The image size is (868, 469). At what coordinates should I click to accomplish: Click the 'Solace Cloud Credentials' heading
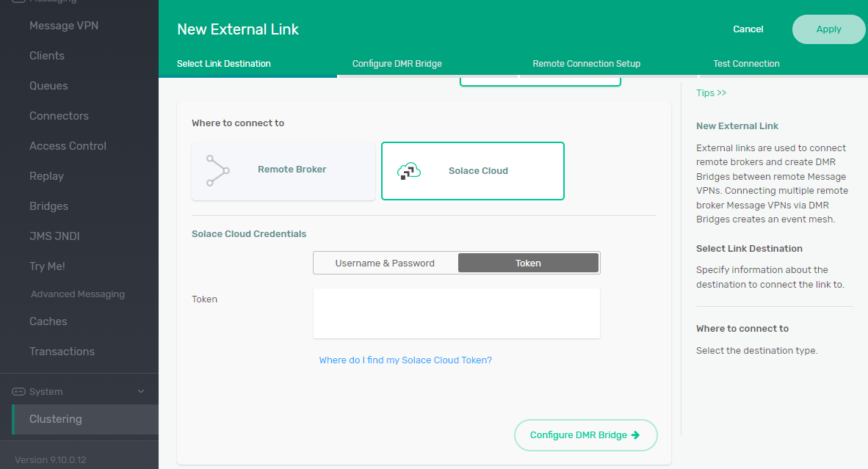pyautogui.click(x=248, y=234)
